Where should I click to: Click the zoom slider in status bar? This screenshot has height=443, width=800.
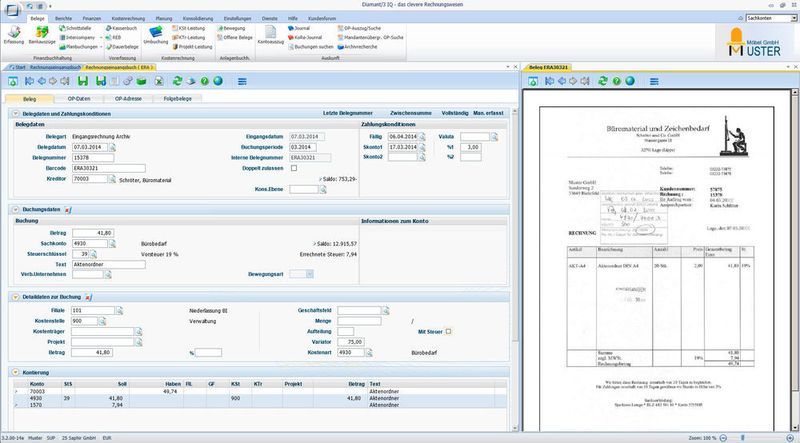tap(742, 438)
